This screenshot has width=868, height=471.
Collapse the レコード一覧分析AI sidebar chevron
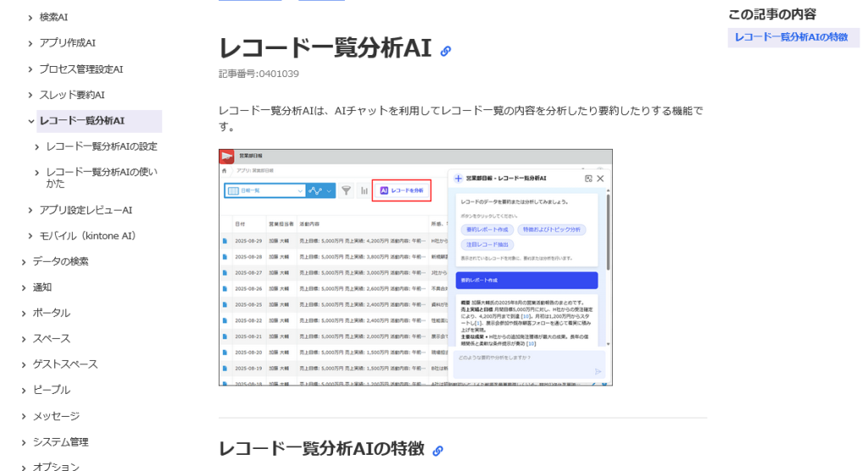coord(31,121)
